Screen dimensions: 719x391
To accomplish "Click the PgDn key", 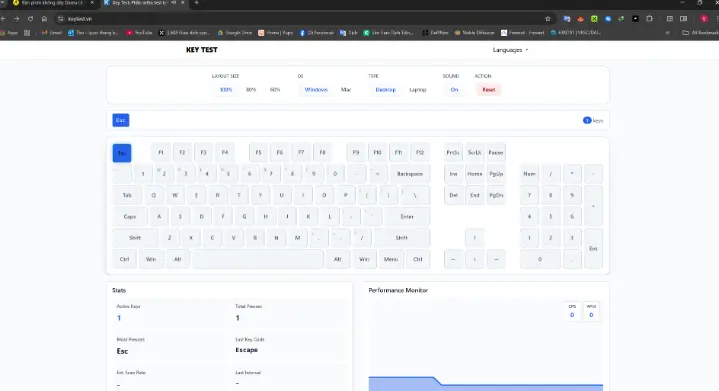I will click(496, 195).
